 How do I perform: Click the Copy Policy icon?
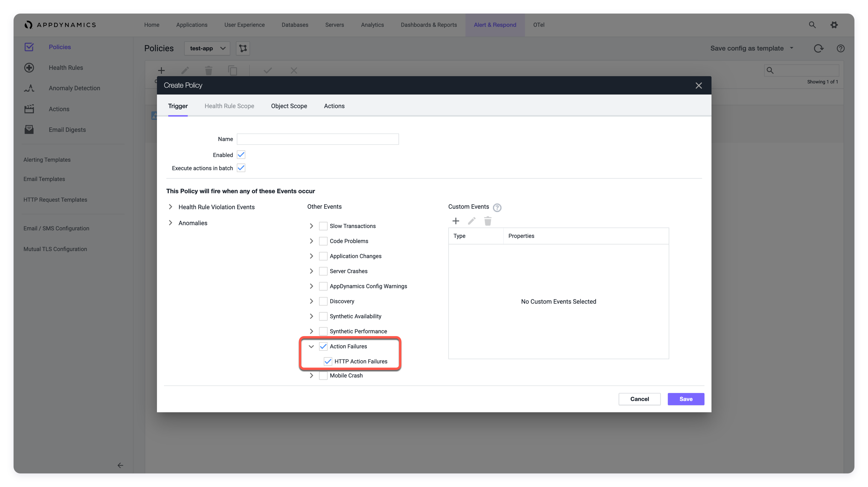pyautogui.click(x=232, y=70)
